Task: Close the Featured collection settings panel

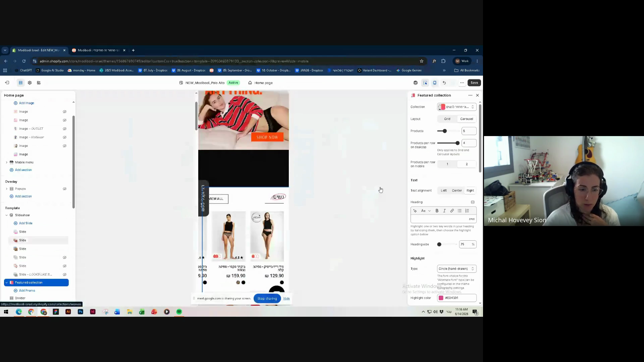Action: click(x=478, y=95)
